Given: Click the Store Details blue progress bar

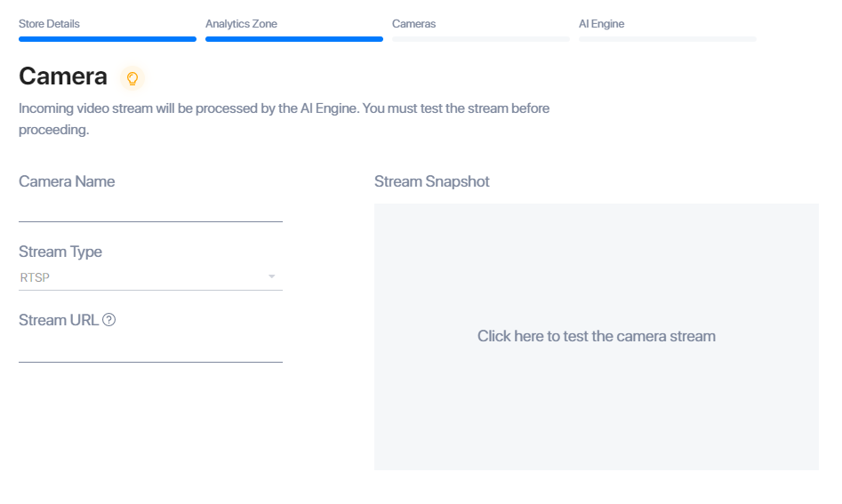Looking at the screenshot, I should coord(108,39).
